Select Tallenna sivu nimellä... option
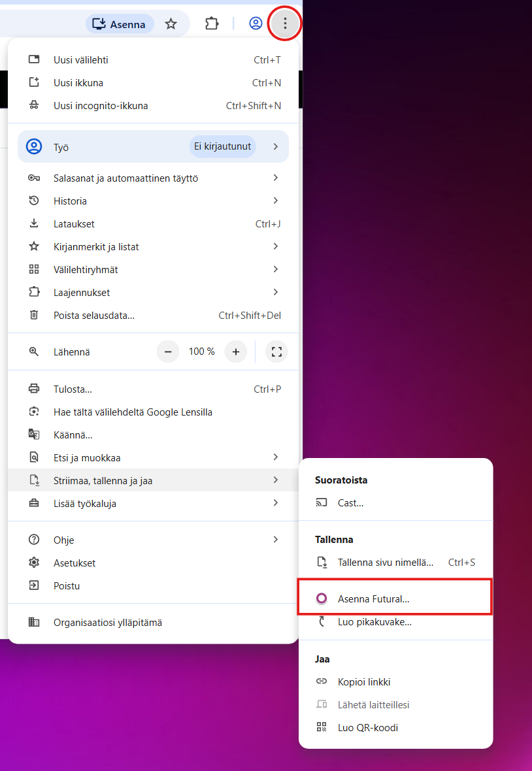This screenshot has width=532, height=771. (385, 563)
